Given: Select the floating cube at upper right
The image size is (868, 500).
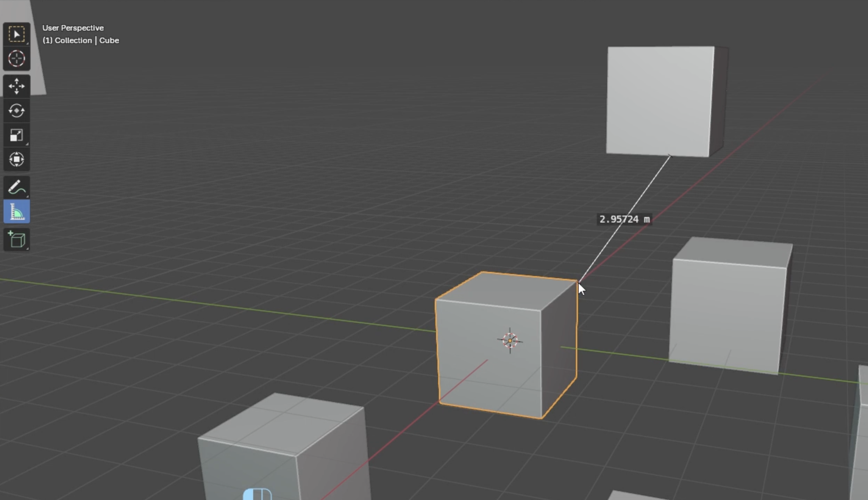Looking at the screenshot, I should 659,101.
